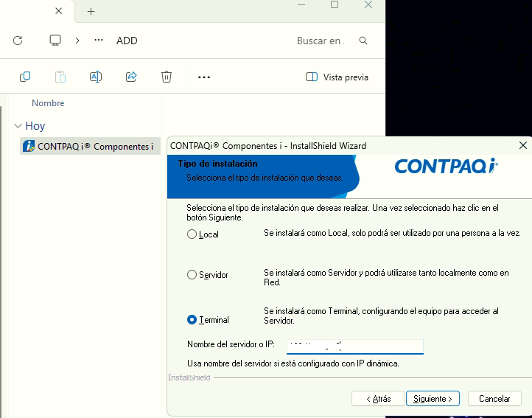
Task: Open the breadcrumb ellipsis menu
Action: coord(99,41)
